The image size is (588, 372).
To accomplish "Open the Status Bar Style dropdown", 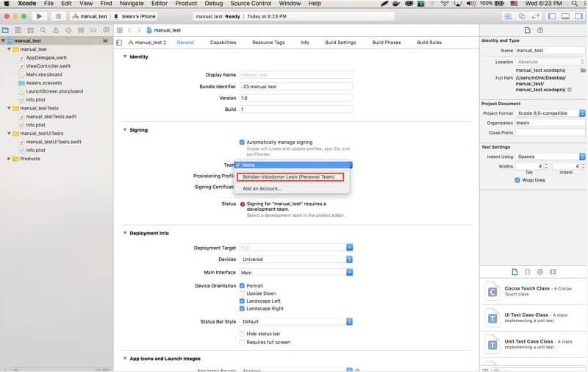I will coord(296,321).
